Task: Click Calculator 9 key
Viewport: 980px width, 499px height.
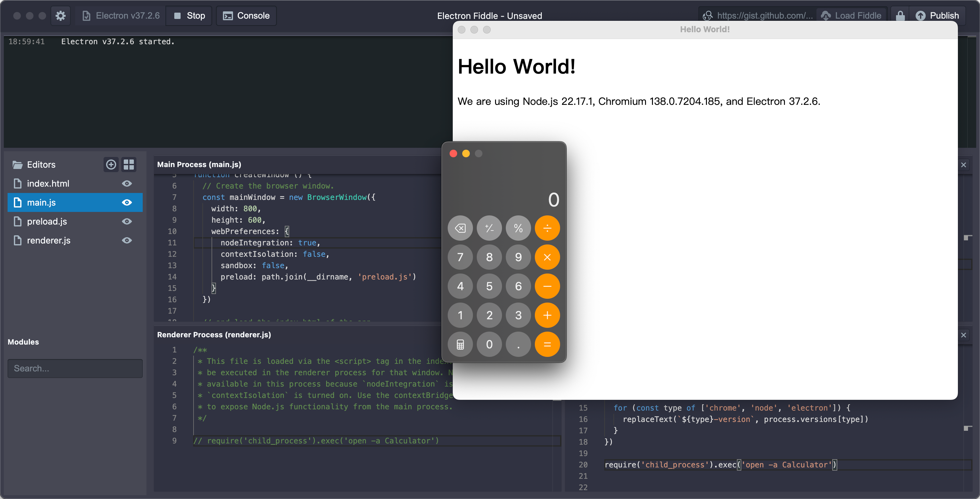Action: [x=518, y=257]
